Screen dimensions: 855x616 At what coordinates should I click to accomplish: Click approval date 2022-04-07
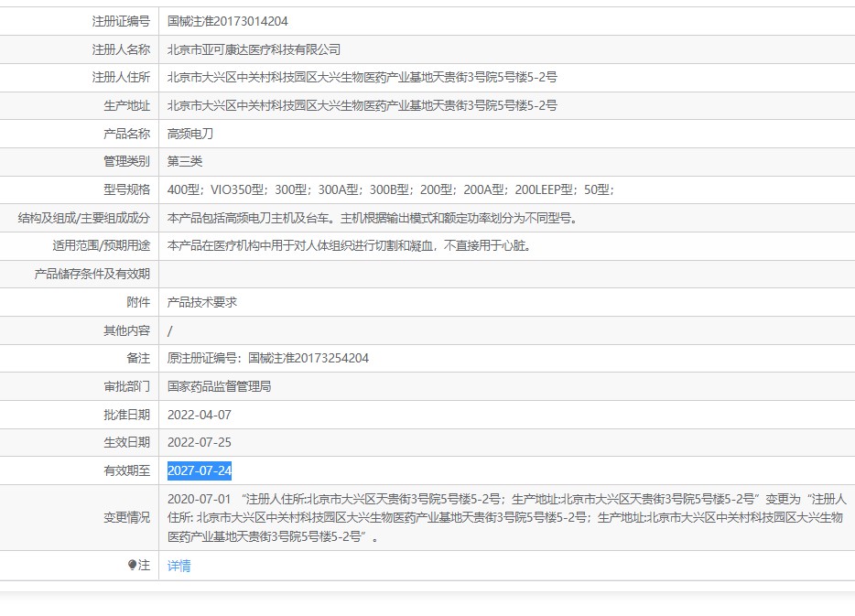pyautogui.click(x=200, y=415)
